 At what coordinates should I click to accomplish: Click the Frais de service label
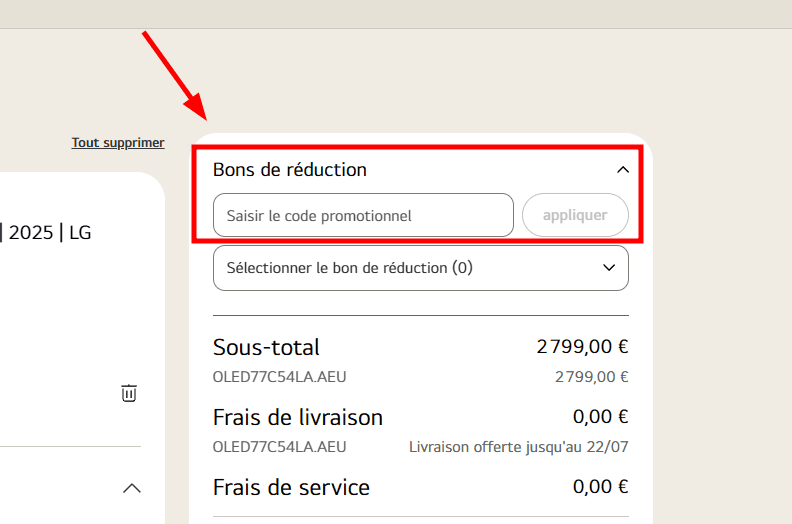291,488
